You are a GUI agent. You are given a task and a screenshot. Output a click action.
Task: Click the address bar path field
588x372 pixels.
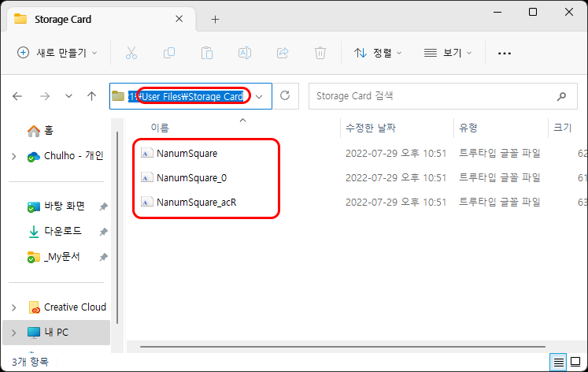coord(190,96)
